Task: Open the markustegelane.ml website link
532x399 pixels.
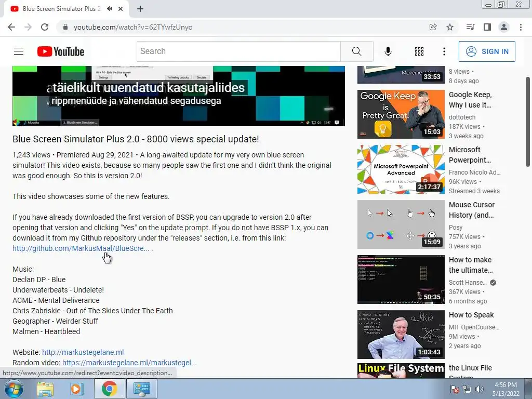Action: click(x=83, y=352)
